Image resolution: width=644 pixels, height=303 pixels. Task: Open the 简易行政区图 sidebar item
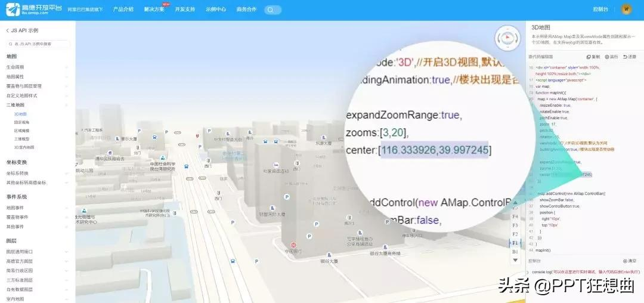point(38,271)
